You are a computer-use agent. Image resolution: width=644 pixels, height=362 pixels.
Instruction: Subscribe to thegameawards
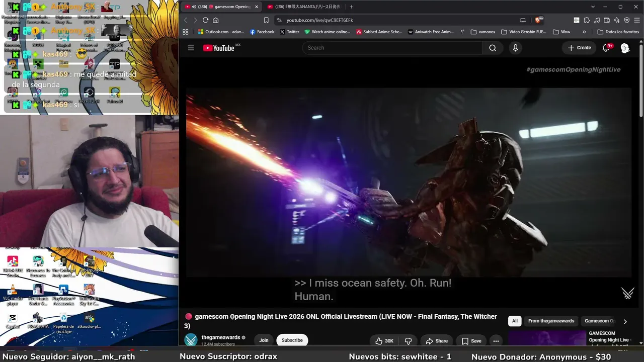292,340
